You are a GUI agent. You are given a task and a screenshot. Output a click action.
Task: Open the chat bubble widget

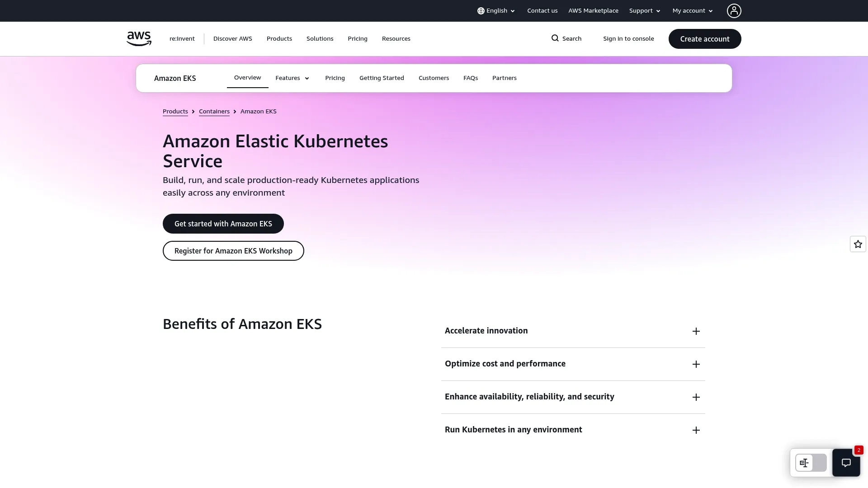[846, 463]
